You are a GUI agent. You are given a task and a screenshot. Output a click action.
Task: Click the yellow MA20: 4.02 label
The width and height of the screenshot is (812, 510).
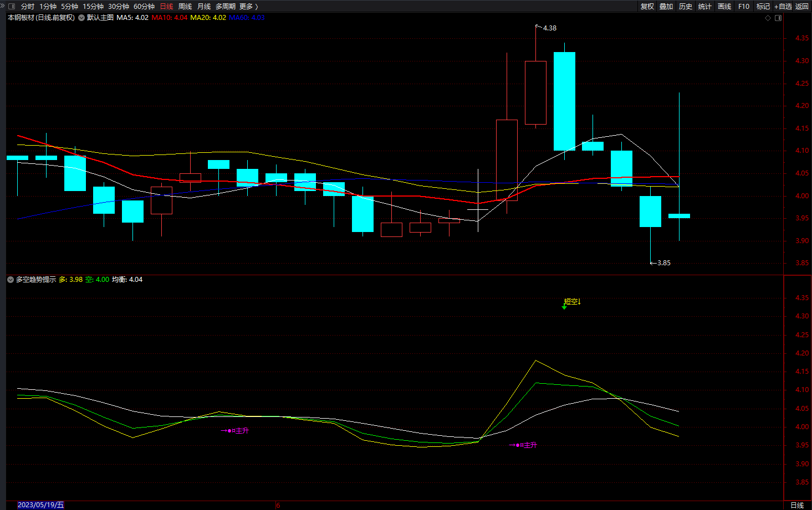(208, 18)
